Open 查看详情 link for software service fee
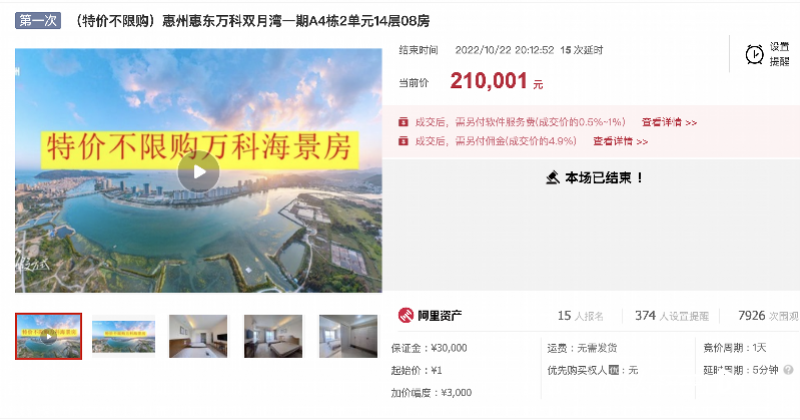Screen dimensions: 800x420 tap(669, 122)
